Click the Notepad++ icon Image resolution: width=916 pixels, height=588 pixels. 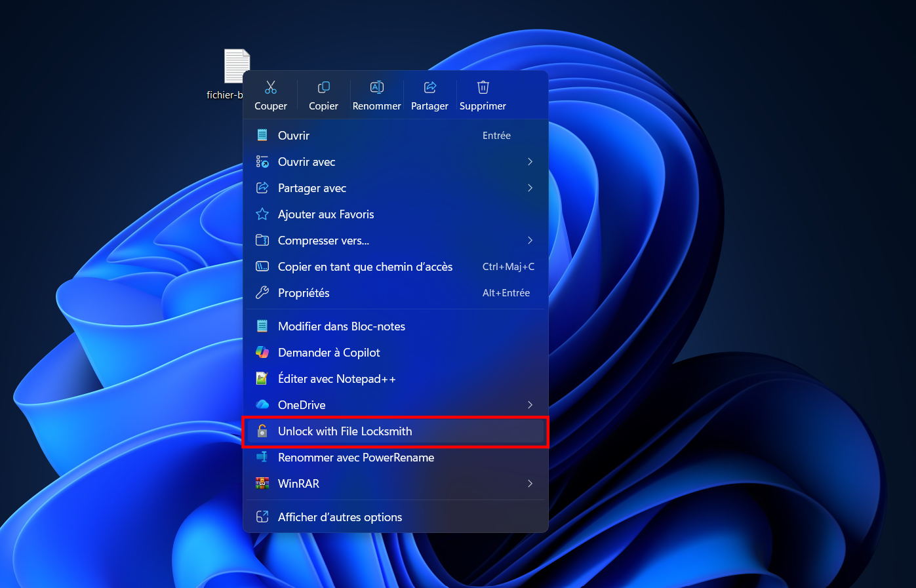[262, 379]
